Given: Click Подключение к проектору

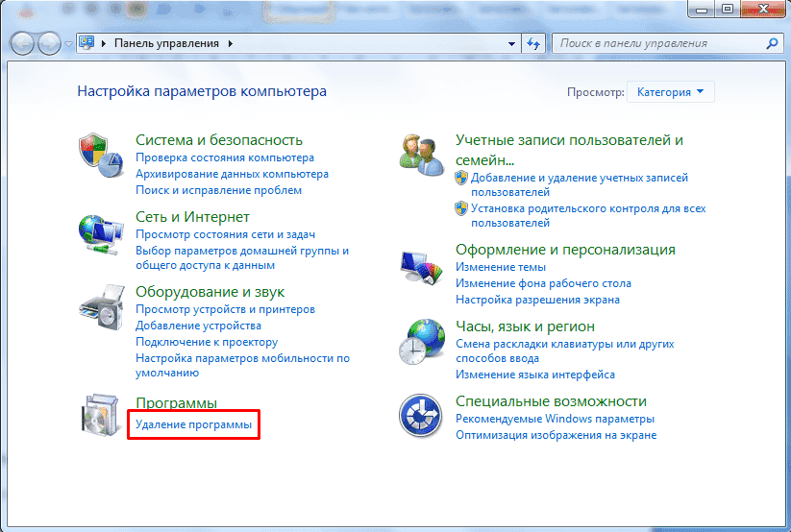Looking at the screenshot, I should (x=207, y=342).
